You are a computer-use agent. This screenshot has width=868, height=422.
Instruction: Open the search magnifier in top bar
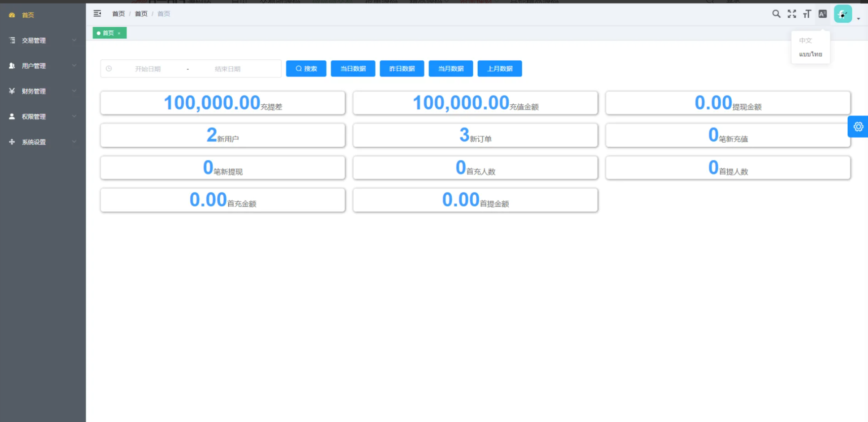pos(776,14)
